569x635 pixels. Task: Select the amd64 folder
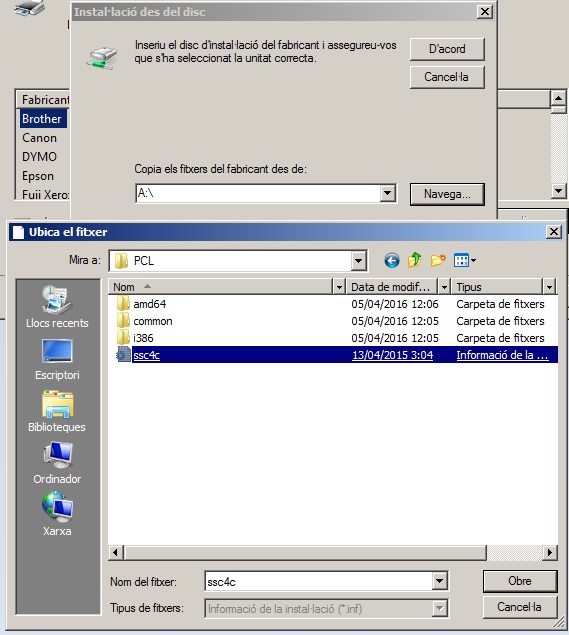click(x=149, y=304)
